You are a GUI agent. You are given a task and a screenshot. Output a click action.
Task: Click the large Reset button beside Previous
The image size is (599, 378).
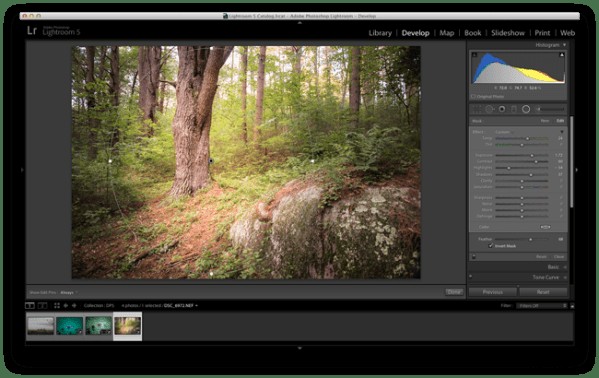[543, 292]
